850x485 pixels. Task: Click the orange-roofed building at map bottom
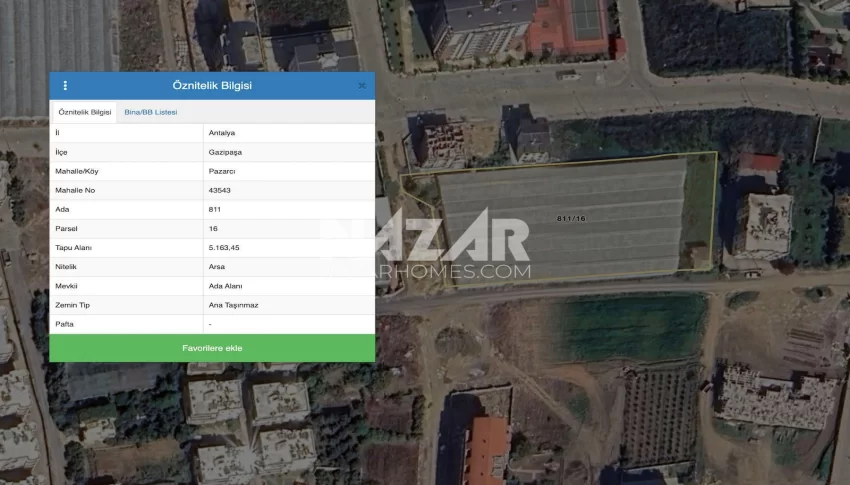point(488,448)
